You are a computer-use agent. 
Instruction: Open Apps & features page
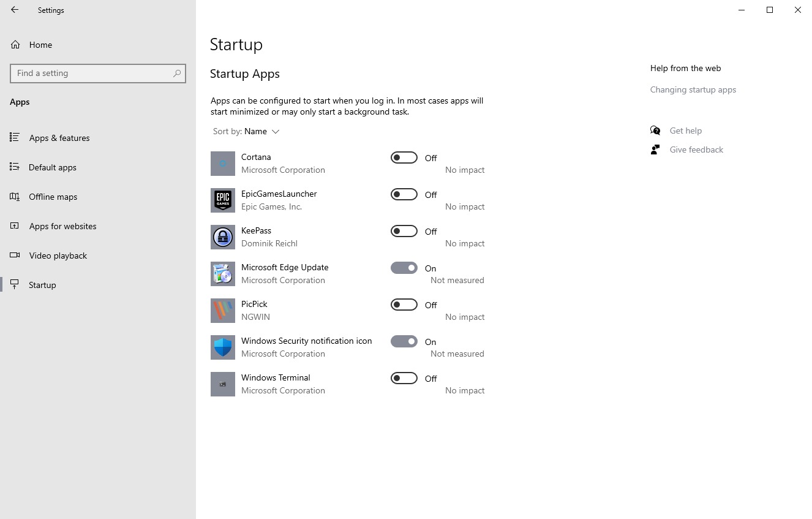[x=59, y=138]
